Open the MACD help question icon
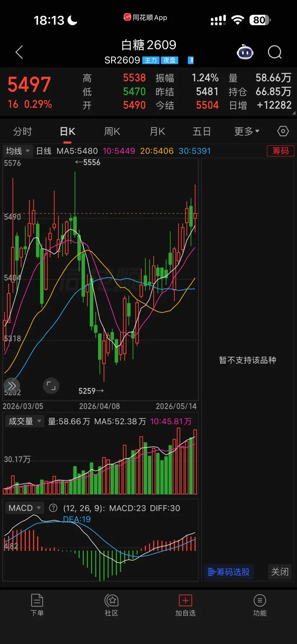Screen dimensions: 297x644 [53, 508]
